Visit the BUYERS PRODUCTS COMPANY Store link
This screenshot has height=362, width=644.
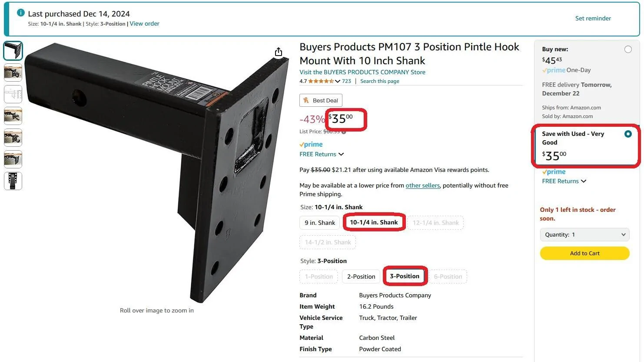[362, 72]
